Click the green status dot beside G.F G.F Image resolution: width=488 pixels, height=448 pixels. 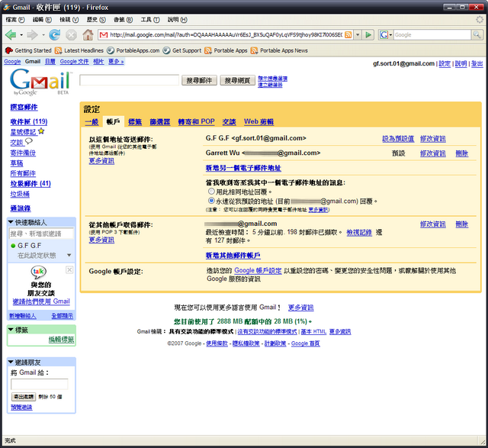[13, 246]
